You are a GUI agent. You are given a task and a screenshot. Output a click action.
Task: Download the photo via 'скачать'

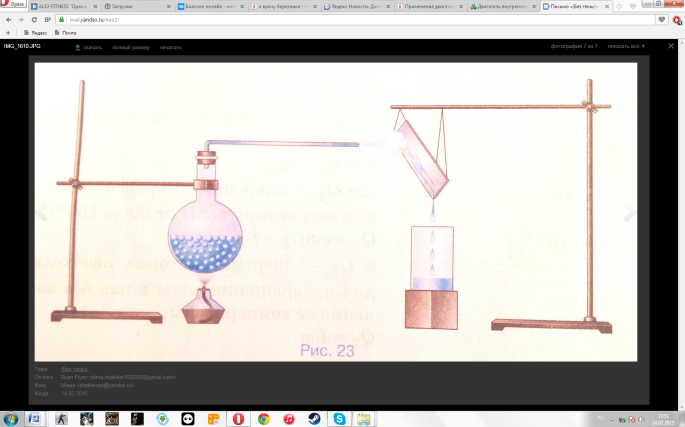[88, 47]
